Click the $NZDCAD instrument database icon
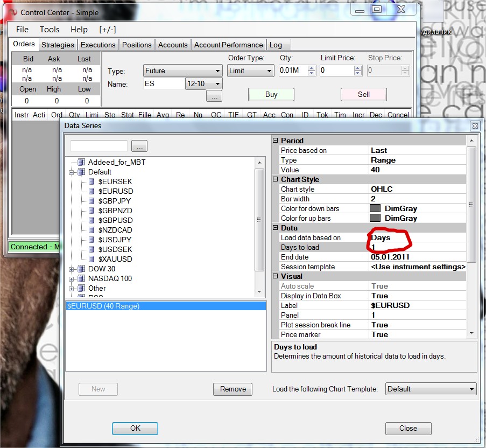 click(91, 230)
